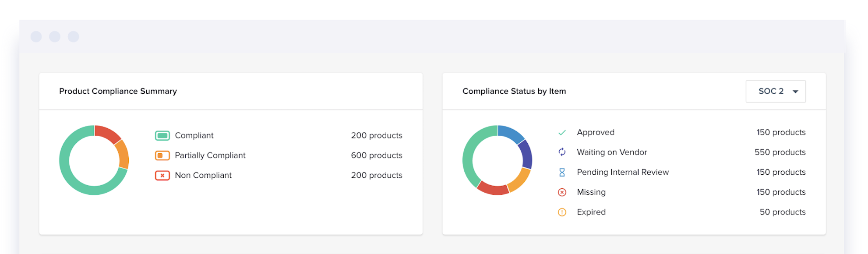Click '550 products' value
The width and height of the screenshot is (868, 254).
[x=780, y=152]
